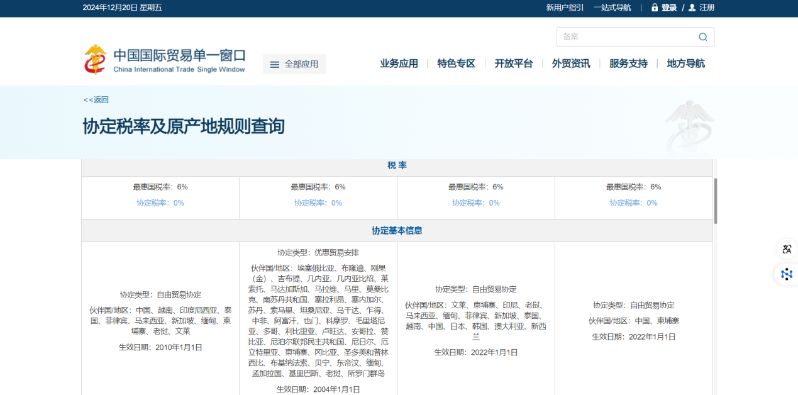798x395 pixels.
Task: Open the 业务应用 navigation menu
Action: (399, 64)
